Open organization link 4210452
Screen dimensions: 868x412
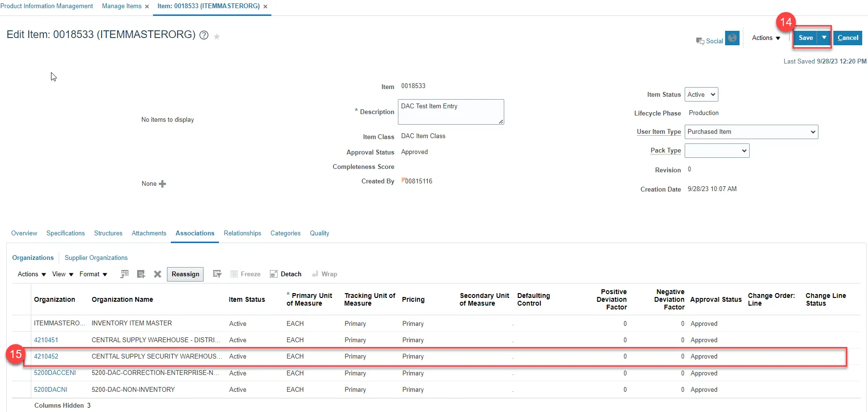[46, 357]
